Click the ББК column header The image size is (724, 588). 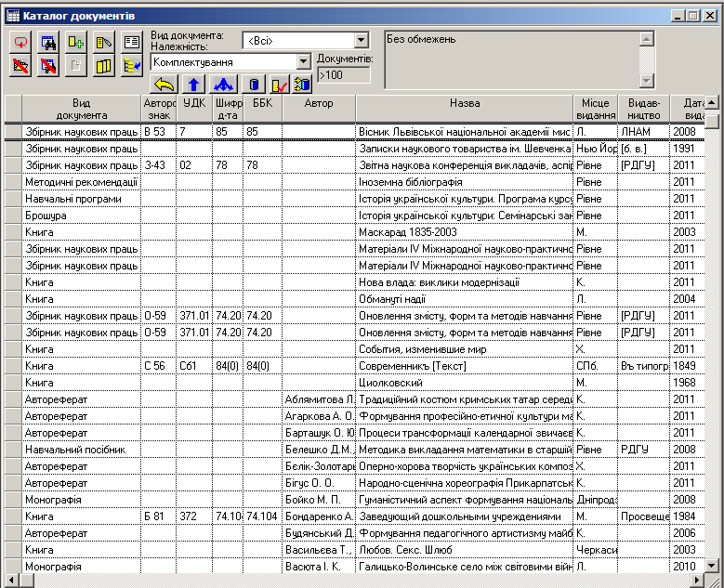[x=262, y=109]
